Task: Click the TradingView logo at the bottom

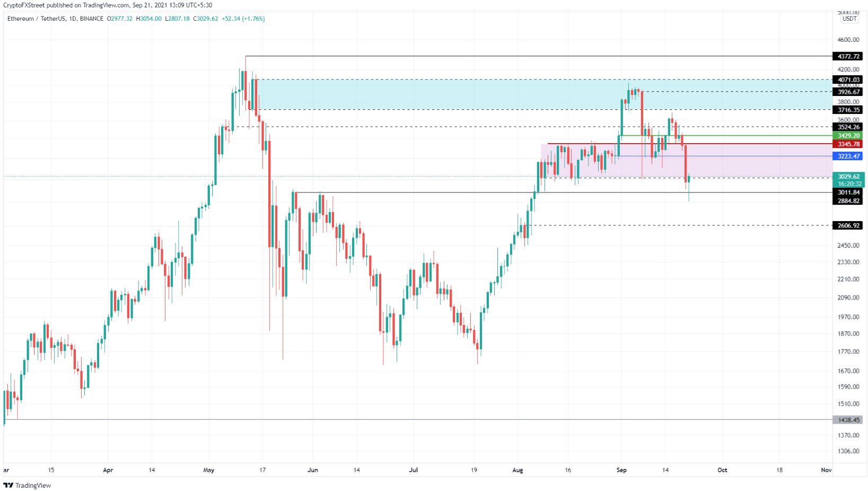Action: (28, 485)
